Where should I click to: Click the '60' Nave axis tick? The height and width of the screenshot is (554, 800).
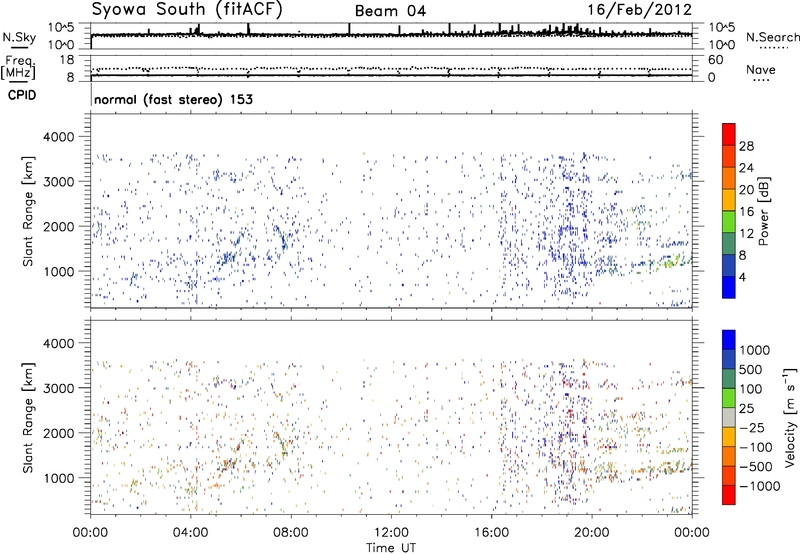(715, 60)
